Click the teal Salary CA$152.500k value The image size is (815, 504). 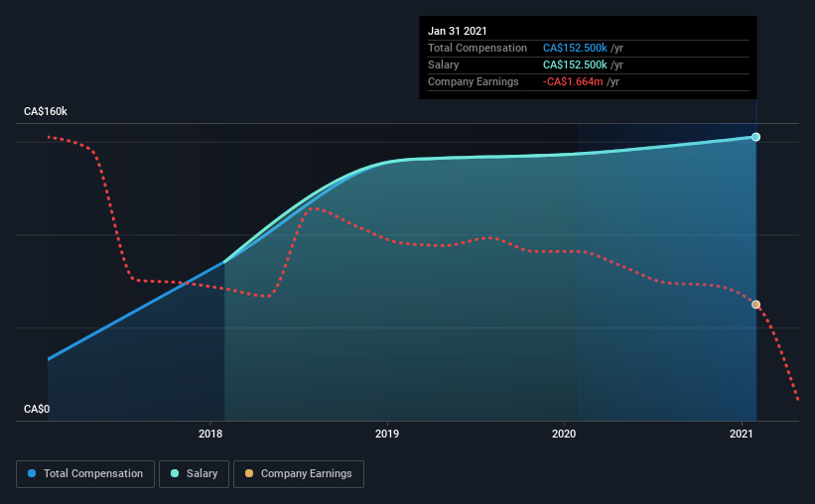(x=575, y=64)
